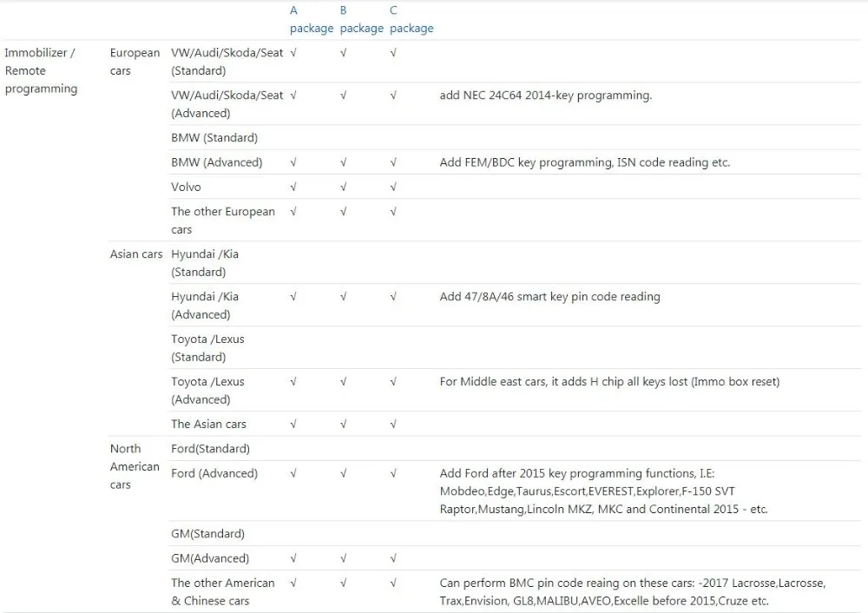Click the Middle east cars H chip note
This screenshot has width=868, height=613.
coord(609,381)
